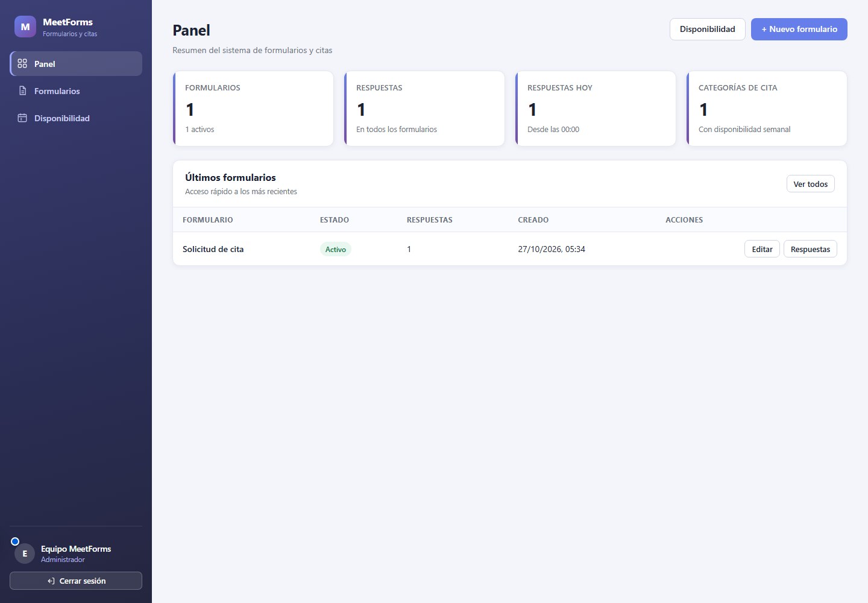Click the 'Desde las 00:00' text
The image size is (868, 603).
coord(553,129)
